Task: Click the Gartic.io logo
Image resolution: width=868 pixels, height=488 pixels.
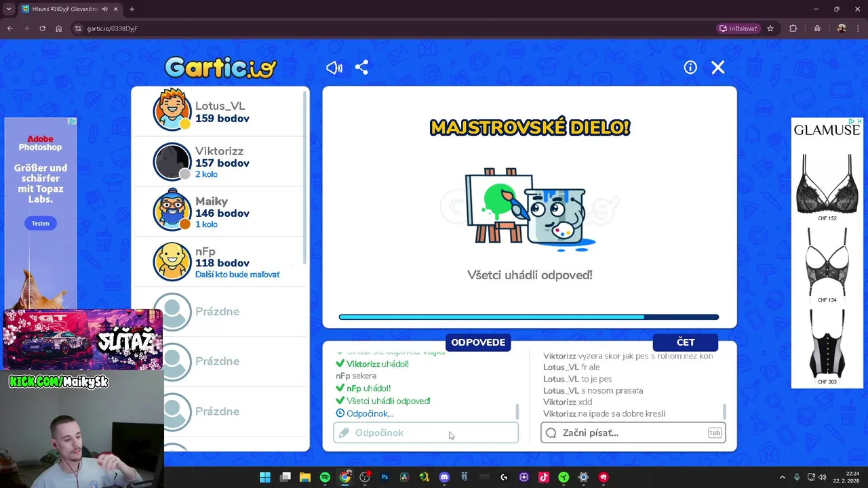Action: tap(220, 67)
